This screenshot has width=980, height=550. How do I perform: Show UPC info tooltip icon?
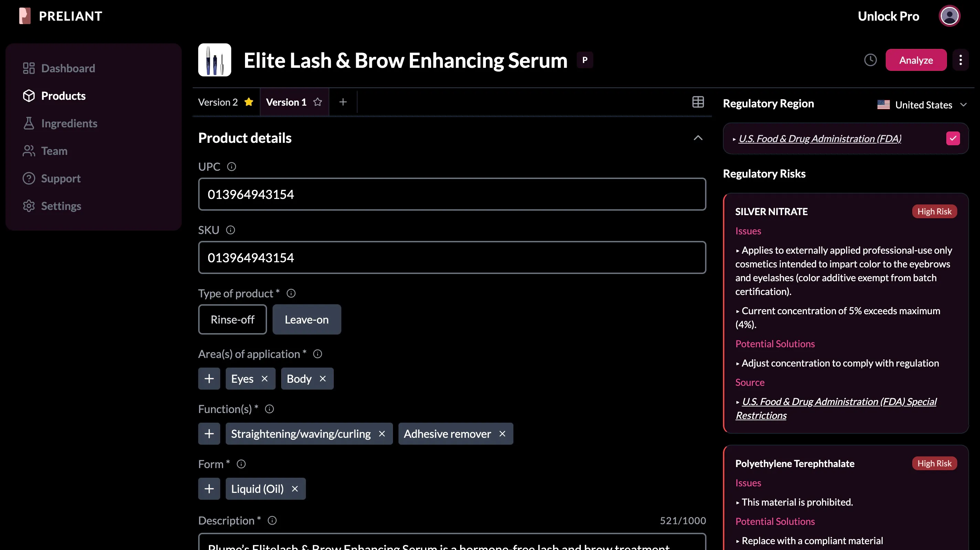[231, 167]
